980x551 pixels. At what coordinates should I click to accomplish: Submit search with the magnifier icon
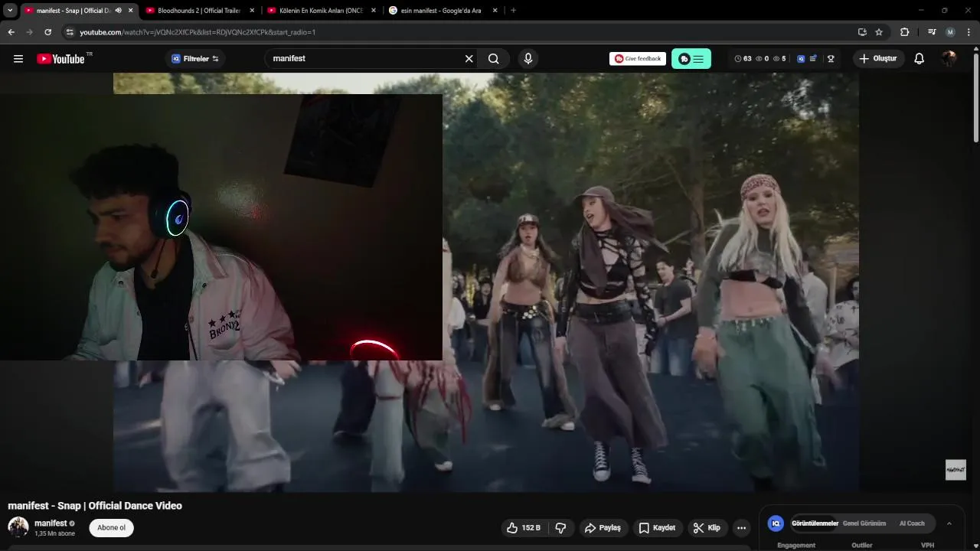click(x=494, y=59)
